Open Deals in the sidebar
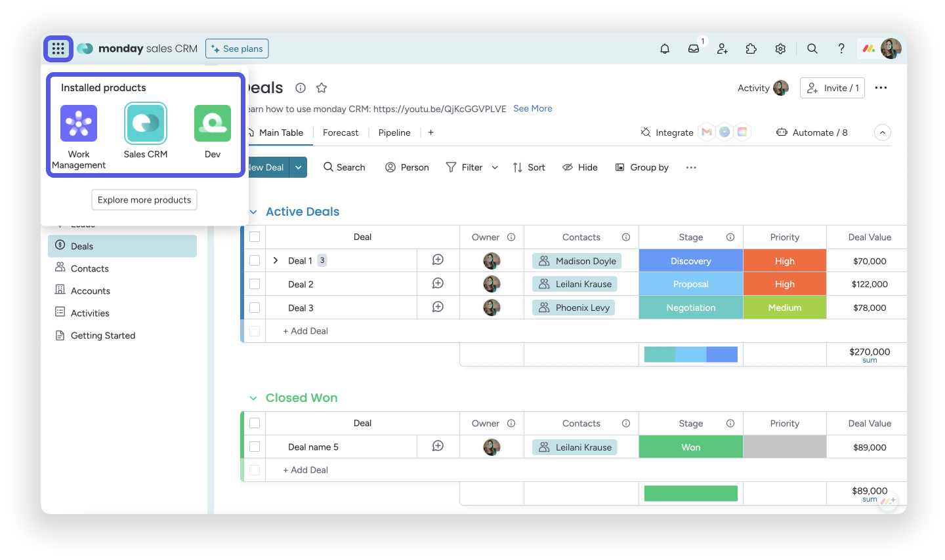 122,246
